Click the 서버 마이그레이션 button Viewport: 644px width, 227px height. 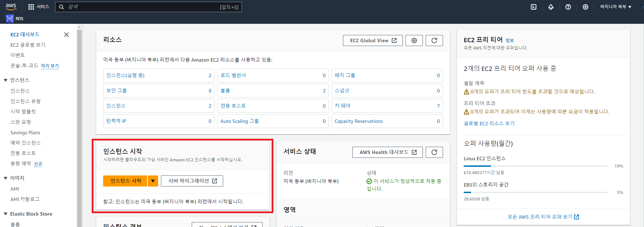pos(192,181)
